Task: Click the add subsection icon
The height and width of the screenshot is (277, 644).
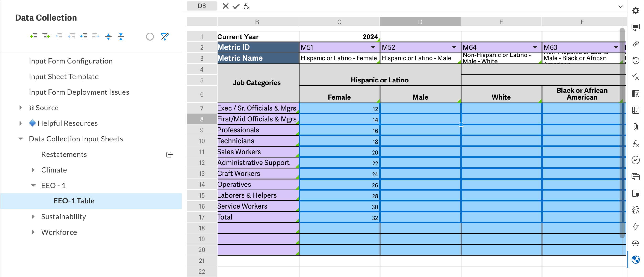Action: [46, 37]
